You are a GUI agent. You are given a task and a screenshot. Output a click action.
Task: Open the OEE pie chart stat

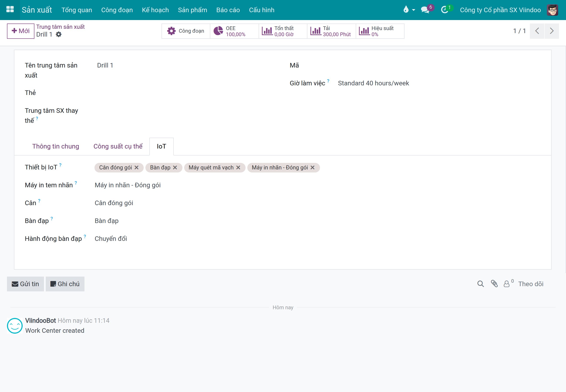[x=234, y=31]
